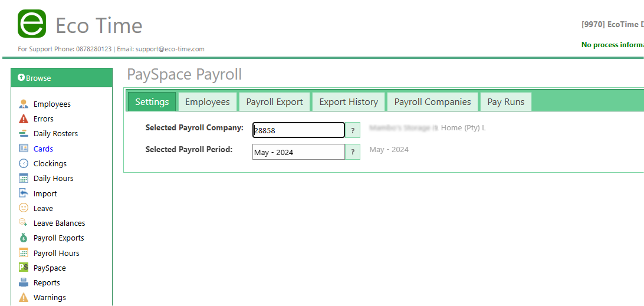Click the Import arrow icon

(24, 193)
